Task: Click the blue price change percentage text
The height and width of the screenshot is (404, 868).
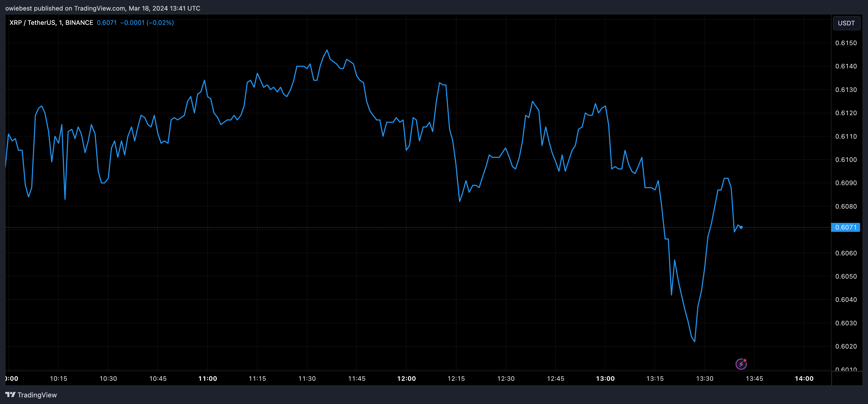Action: pos(160,22)
